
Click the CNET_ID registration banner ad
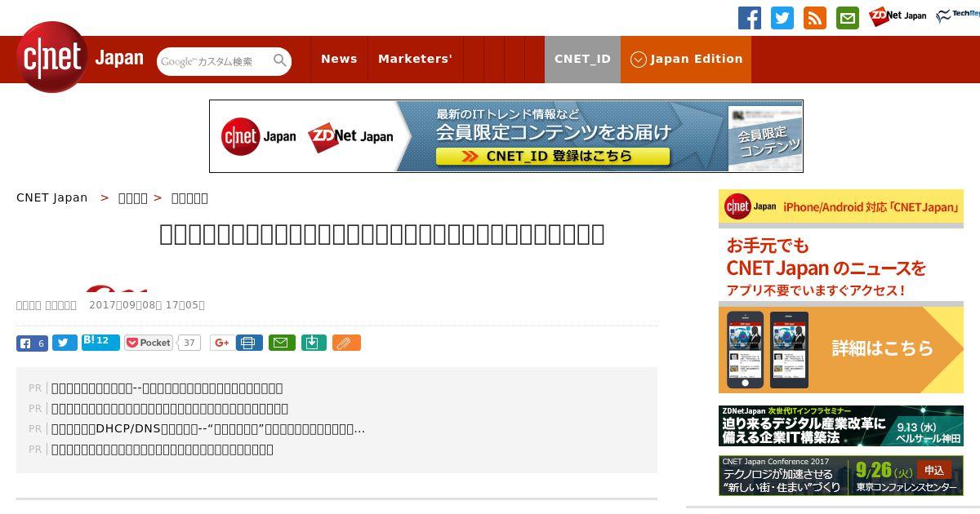[506, 136]
